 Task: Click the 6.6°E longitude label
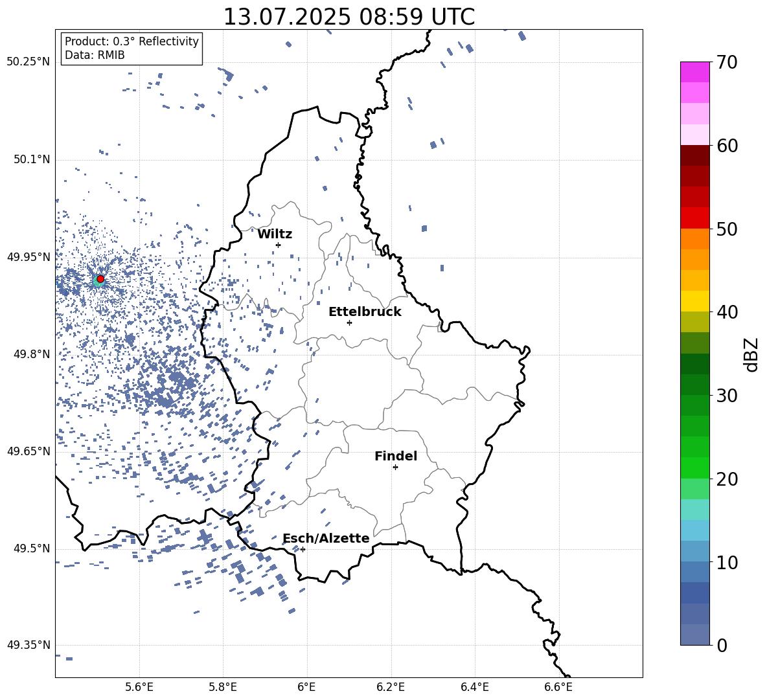(558, 687)
